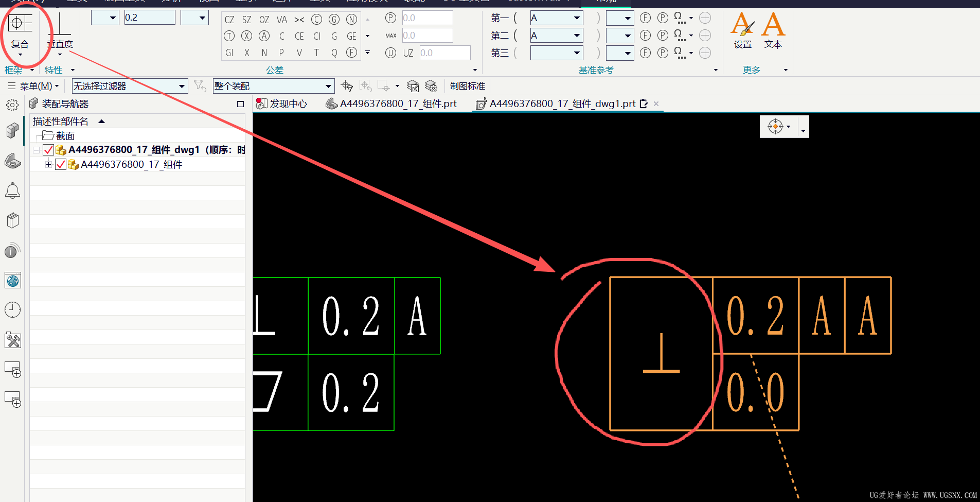Toggle the circled G modifier

pos(334,20)
